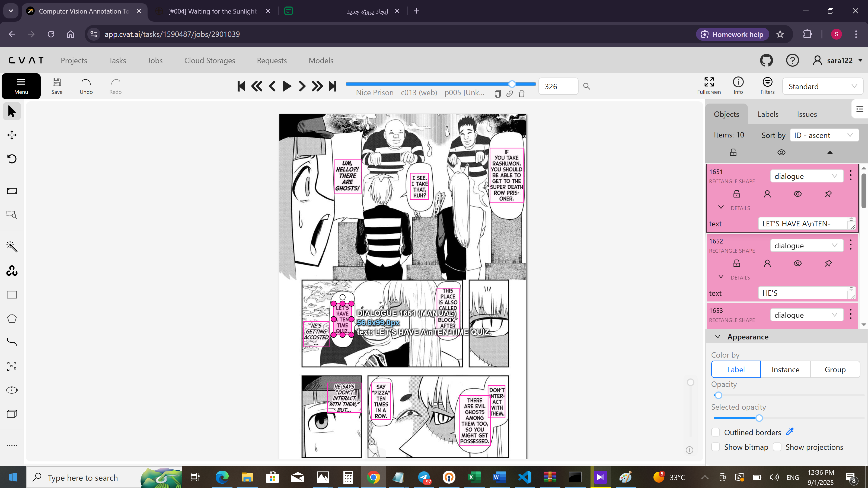Select the draw cuboid tool
Screen dimensions: 868x488
click(12, 413)
